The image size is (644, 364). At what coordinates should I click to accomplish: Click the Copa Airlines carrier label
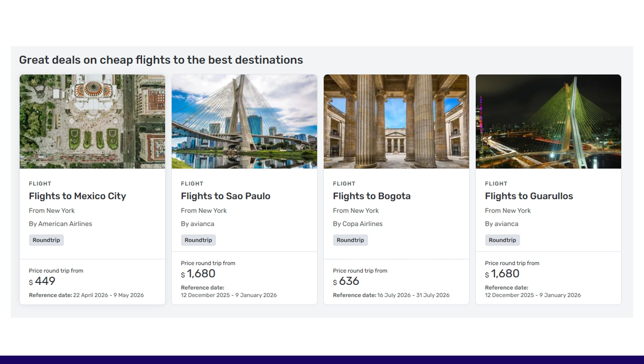click(357, 224)
